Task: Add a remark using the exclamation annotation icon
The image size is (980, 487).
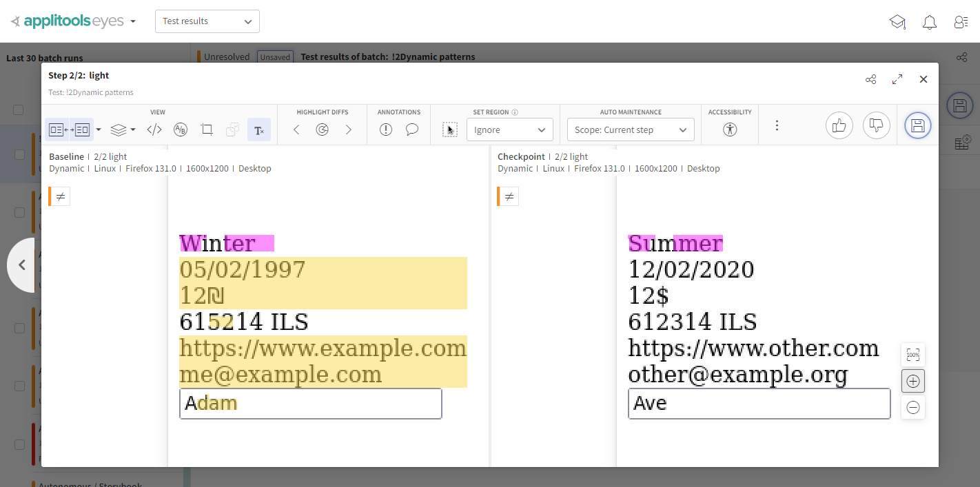Action: click(x=386, y=129)
